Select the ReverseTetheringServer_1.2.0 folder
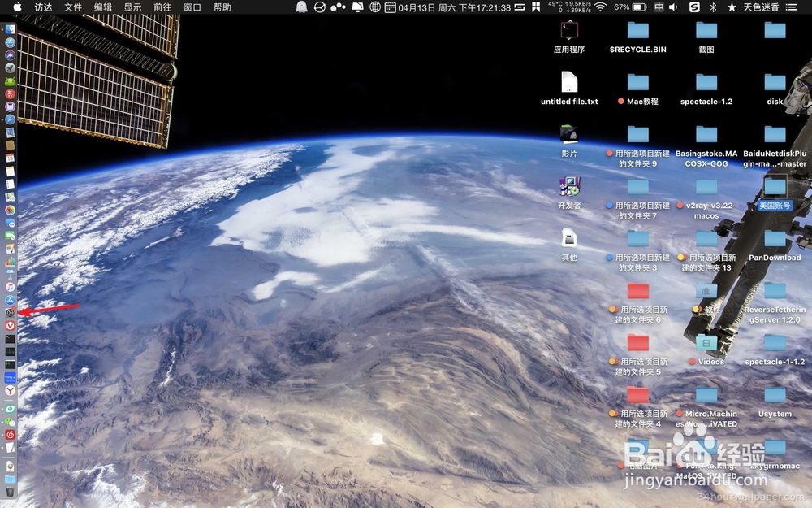This screenshot has height=508, width=812. [775, 290]
